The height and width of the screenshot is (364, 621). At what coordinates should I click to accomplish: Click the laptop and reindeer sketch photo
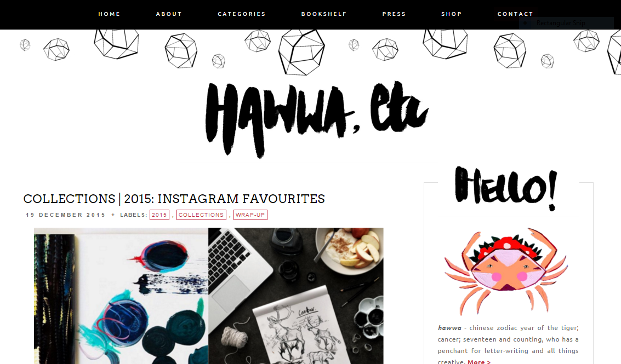296,296
